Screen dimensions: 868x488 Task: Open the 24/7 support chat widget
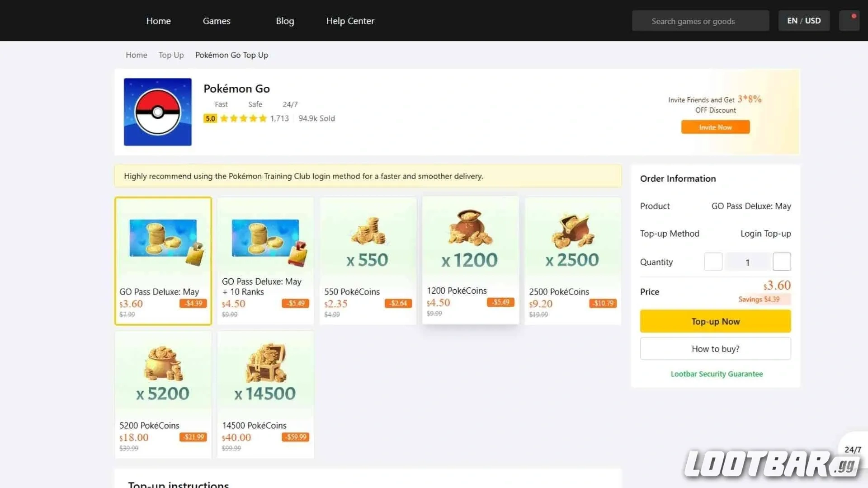click(853, 449)
